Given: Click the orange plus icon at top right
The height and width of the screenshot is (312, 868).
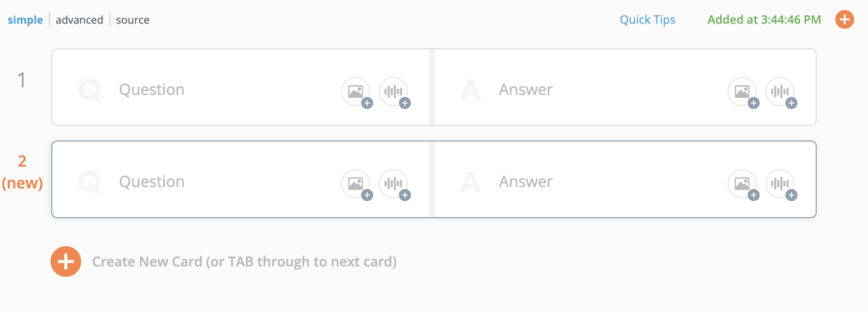Looking at the screenshot, I should coord(844,20).
